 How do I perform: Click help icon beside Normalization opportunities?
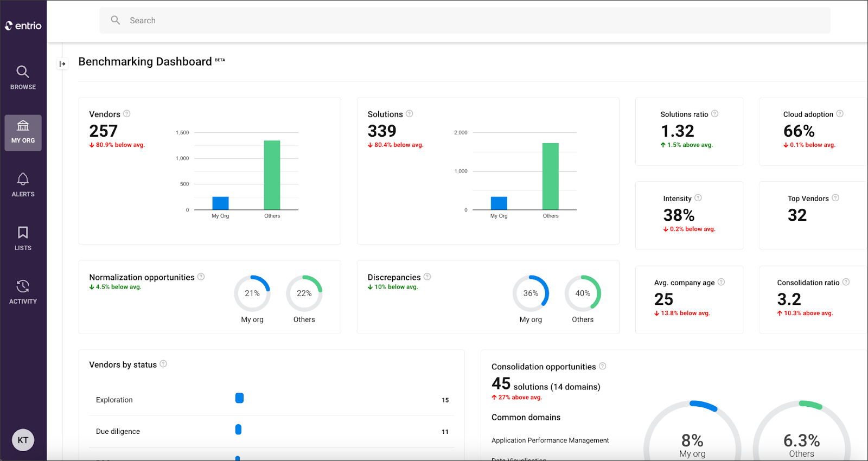201,277
